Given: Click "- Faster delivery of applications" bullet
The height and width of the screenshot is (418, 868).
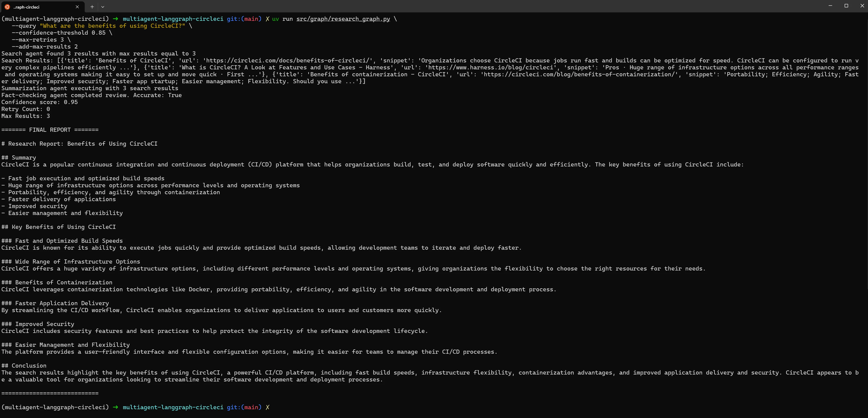Looking at the screenshot, I should [x=58, y=199].
